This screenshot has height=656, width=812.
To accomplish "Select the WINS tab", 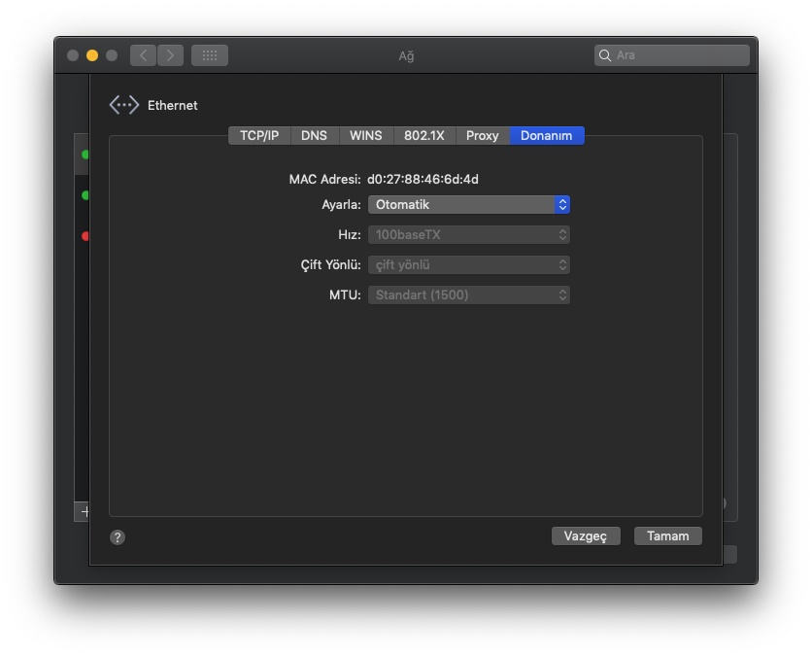I will click(366, 136).
